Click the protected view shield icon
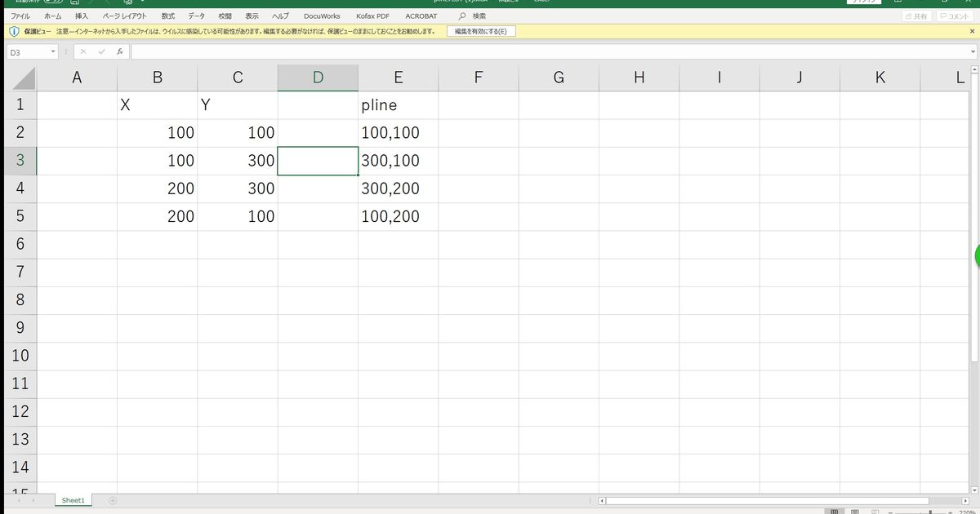This screenshot has width=980, height=514. (x=13, y=31)
